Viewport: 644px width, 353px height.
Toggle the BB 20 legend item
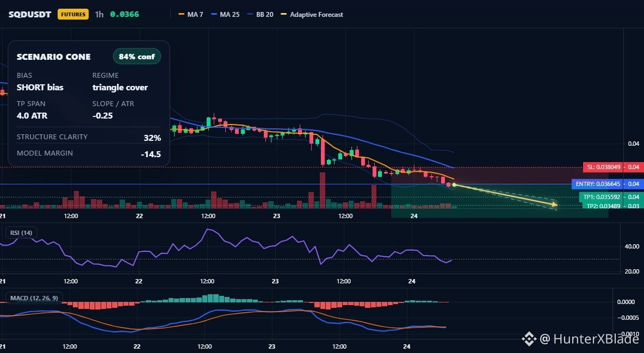pos(261,14)
